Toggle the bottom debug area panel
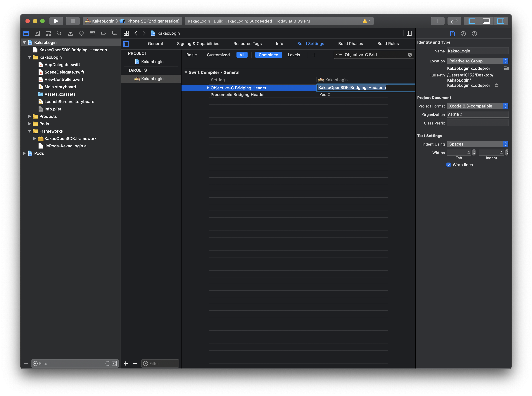This screenshot has width=532, height=396. pos(486,21)
